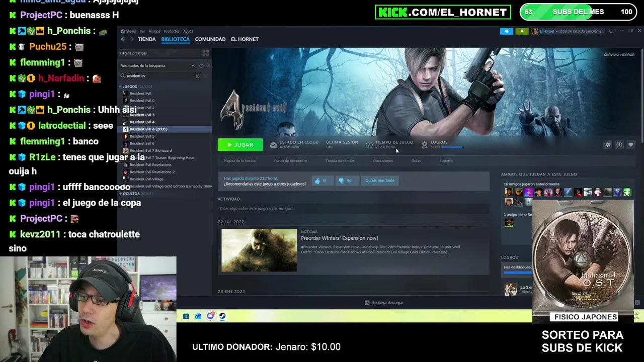Viewport: 644px width, 362px height.
Task: Open the Discusiones link
Action: click(383, 161)
